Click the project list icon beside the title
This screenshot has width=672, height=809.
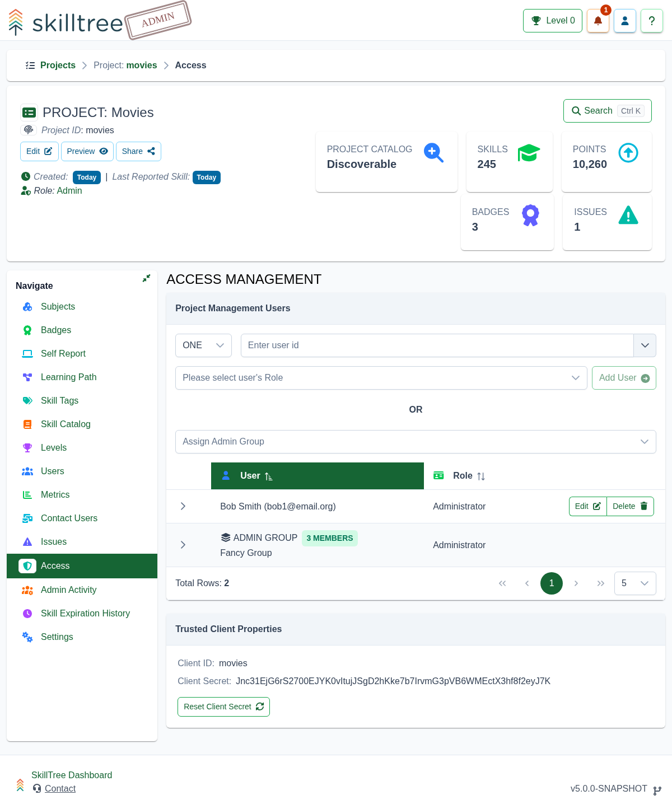click(x=29, y=113)
